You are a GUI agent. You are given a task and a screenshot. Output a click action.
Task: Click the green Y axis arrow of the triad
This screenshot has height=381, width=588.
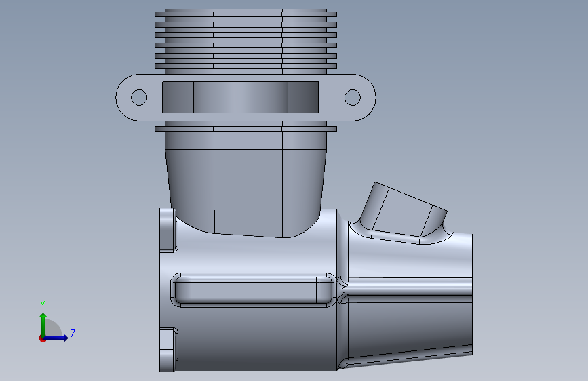click(43, 324)
